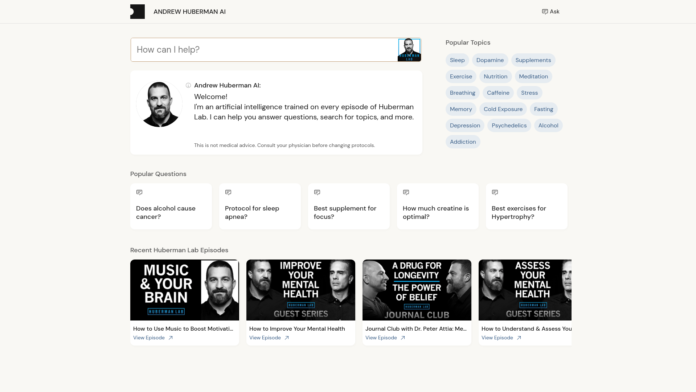Select the Sleep topic tag

pos(457,60)
